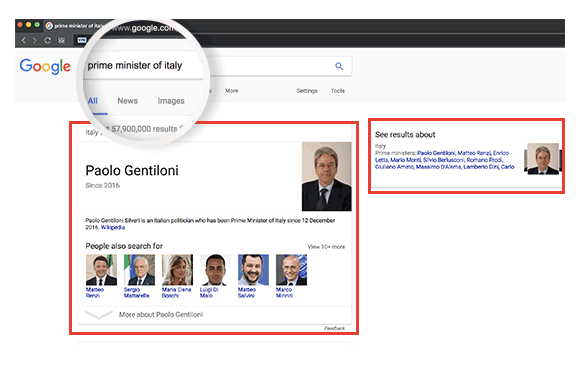Click the Luigi Di Maio name link
The height and width of the screenshot is (382, 581).
click(x=209, y=292)
